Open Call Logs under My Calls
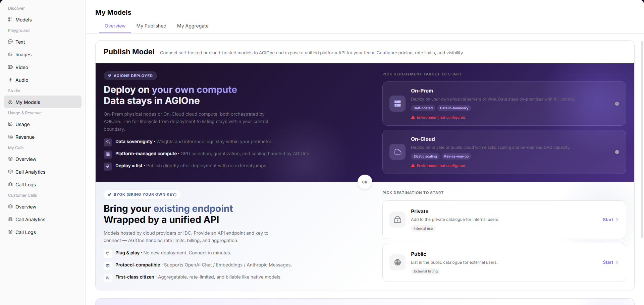 43,185
